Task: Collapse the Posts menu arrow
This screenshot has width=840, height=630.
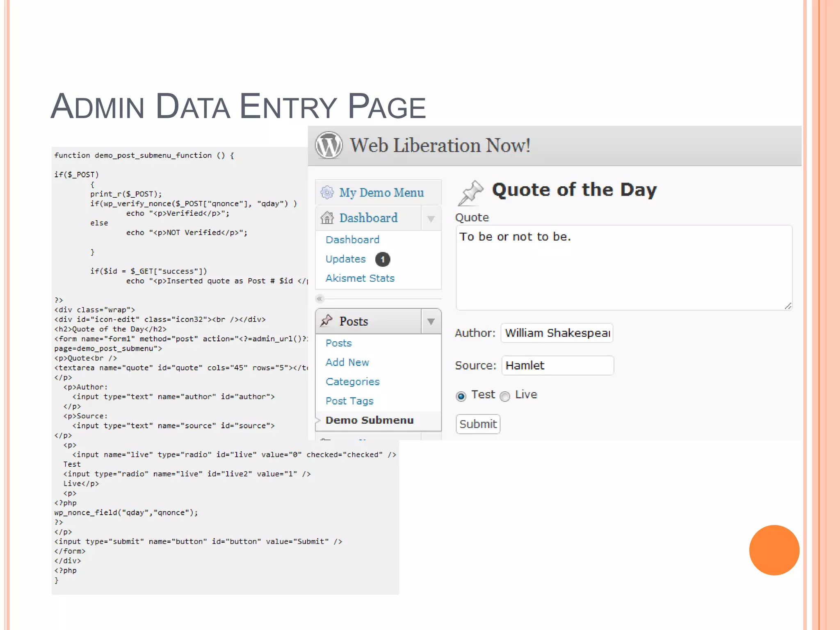Action: (431, 321)
